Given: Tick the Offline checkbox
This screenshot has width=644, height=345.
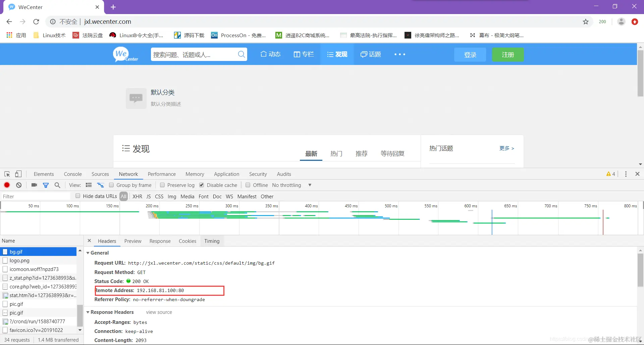Looking at the screenshot, I should point(248,185).
